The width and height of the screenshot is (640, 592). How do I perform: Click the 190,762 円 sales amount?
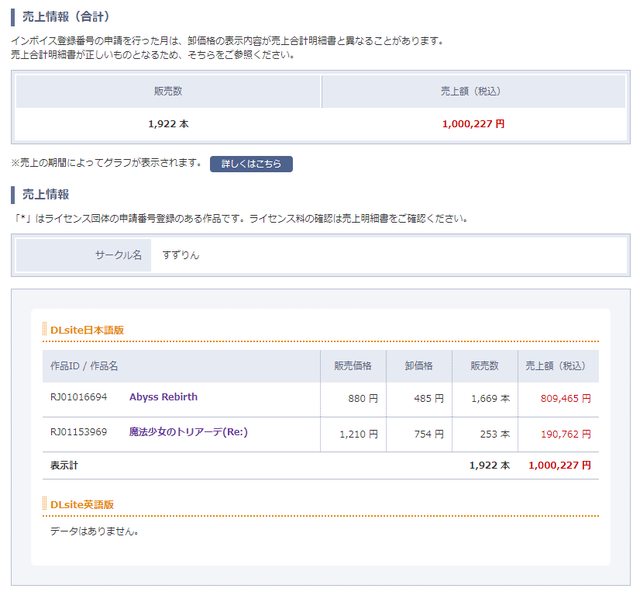click(565, 434)
